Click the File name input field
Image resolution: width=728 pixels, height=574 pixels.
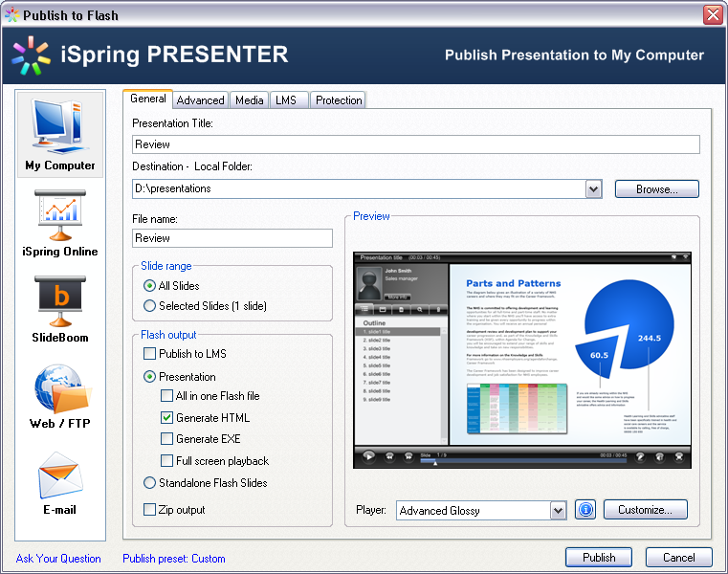[232, 238]
